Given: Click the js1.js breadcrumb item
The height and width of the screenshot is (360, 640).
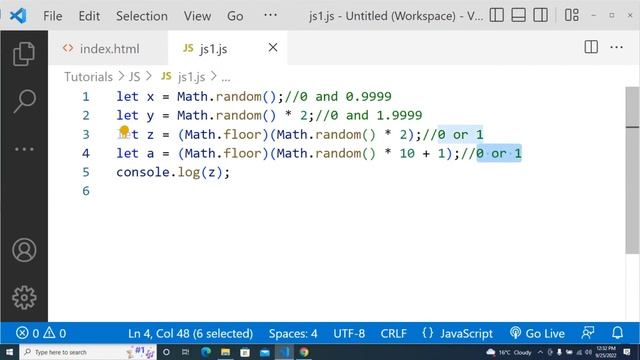Looking at the screenshot, I should coord(183,77).
